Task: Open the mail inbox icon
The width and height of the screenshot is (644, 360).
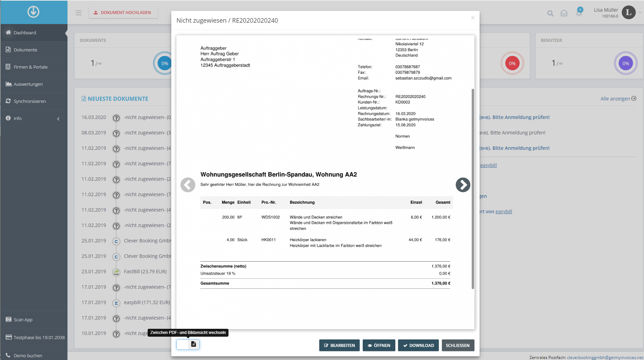Action: 564,13
